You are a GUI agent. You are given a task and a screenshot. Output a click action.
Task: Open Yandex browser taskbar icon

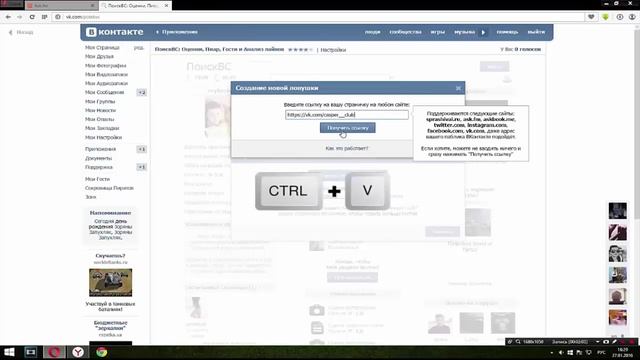(x=78, y=352)
